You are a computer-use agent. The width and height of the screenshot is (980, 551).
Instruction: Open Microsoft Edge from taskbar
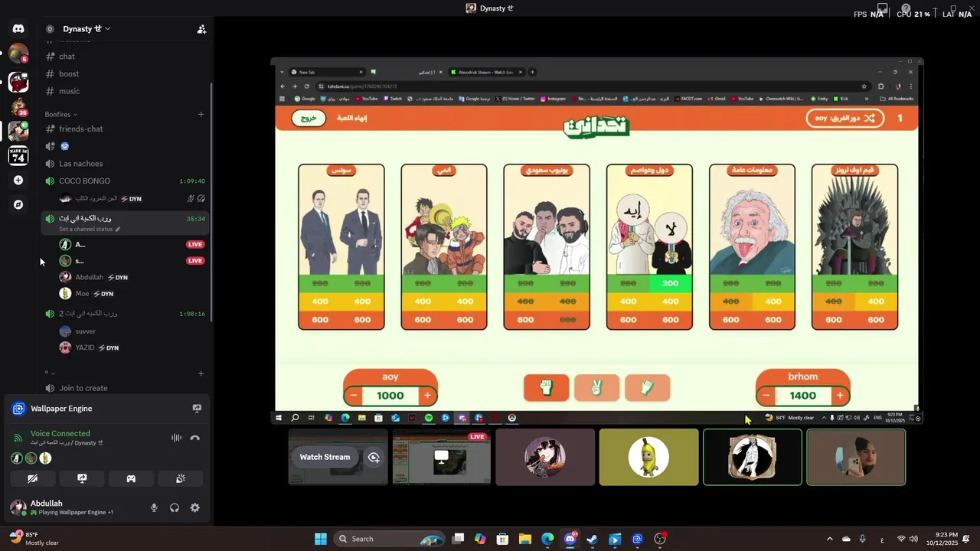547,539
